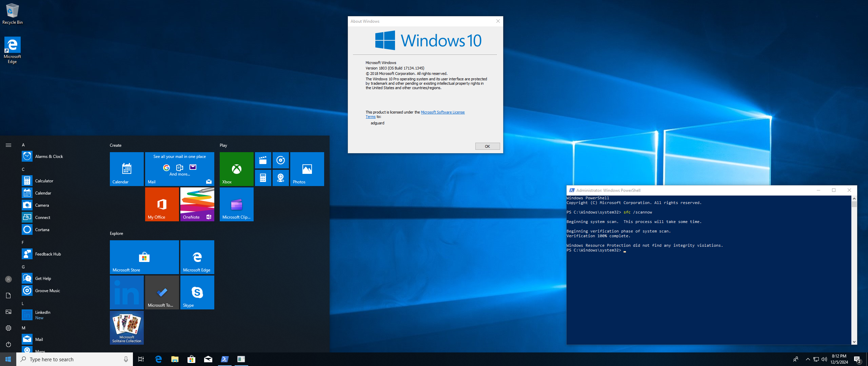The height and width of the screenshot is (366, 868).
Task: Click the PowerShell scrollbar up arrow
Action: 854,199
